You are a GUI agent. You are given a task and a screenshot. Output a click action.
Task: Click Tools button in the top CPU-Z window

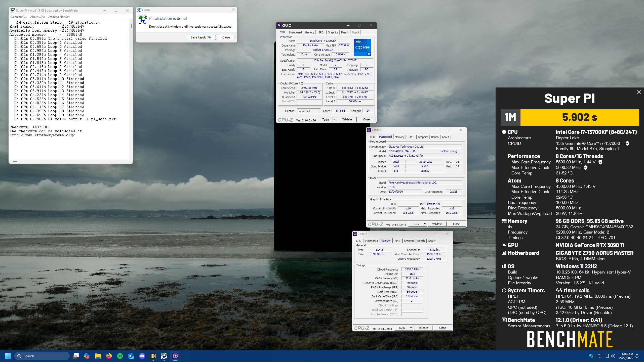[326, 119]
